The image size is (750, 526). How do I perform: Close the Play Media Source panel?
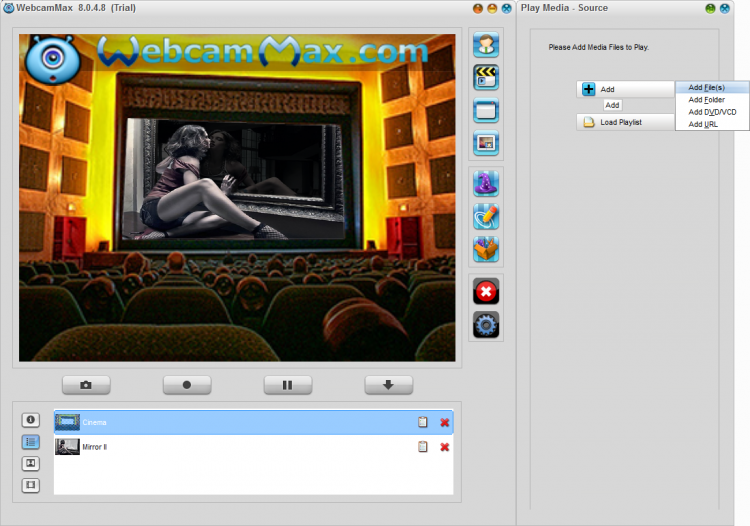tap(725, 9)
